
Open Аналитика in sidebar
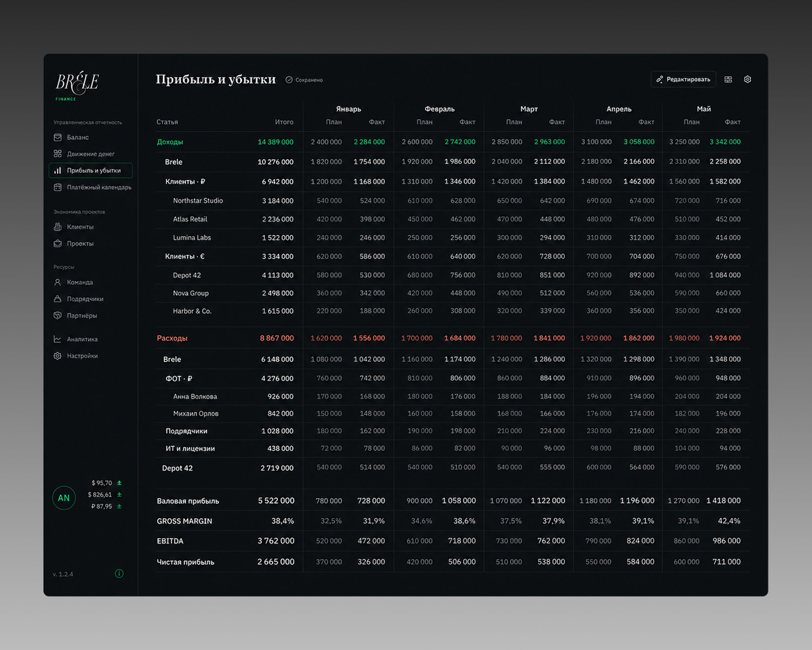82,339
